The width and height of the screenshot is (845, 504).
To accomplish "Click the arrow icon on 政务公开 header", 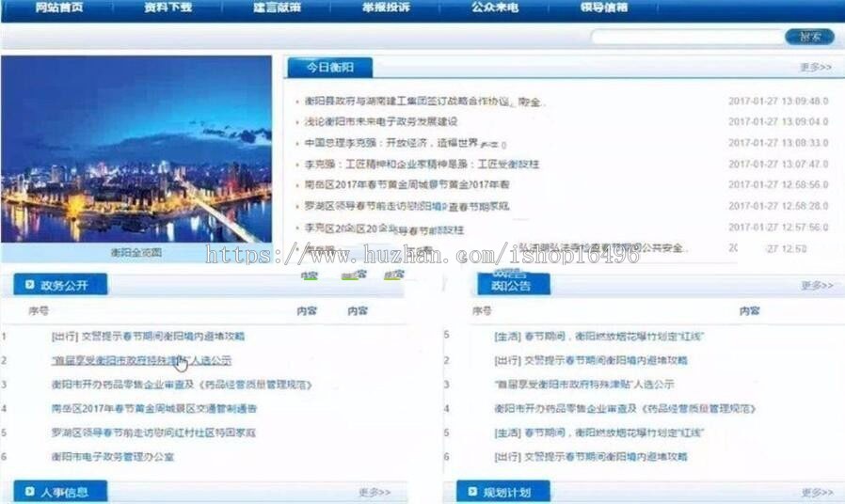I will coord(29,284).
